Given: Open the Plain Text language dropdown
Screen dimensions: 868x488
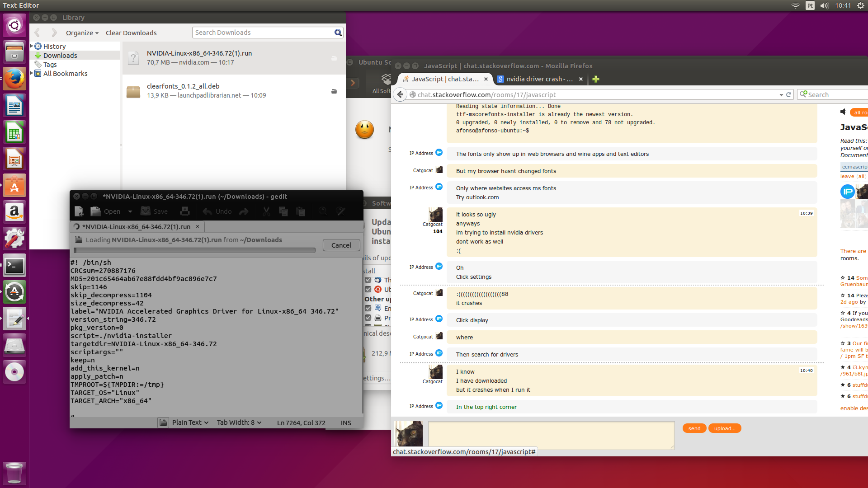Looking at the screenshot, I should (190, 422).
